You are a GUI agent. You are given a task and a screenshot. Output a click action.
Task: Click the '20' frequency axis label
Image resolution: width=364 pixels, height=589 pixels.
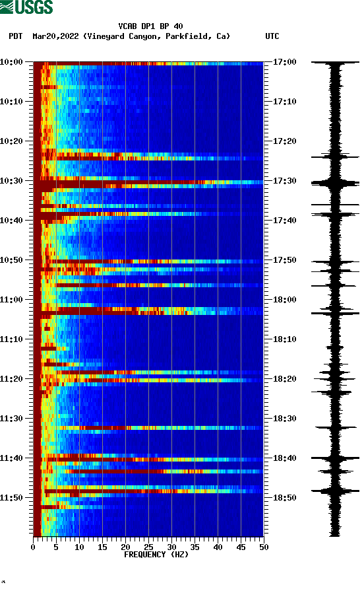coord(125,547)
